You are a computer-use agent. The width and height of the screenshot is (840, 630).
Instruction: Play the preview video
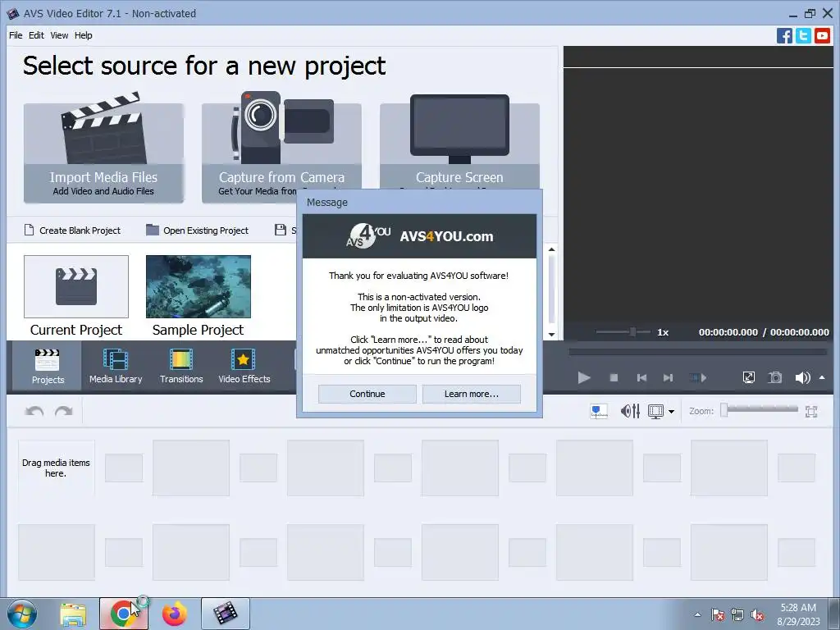tap(584, 377)
